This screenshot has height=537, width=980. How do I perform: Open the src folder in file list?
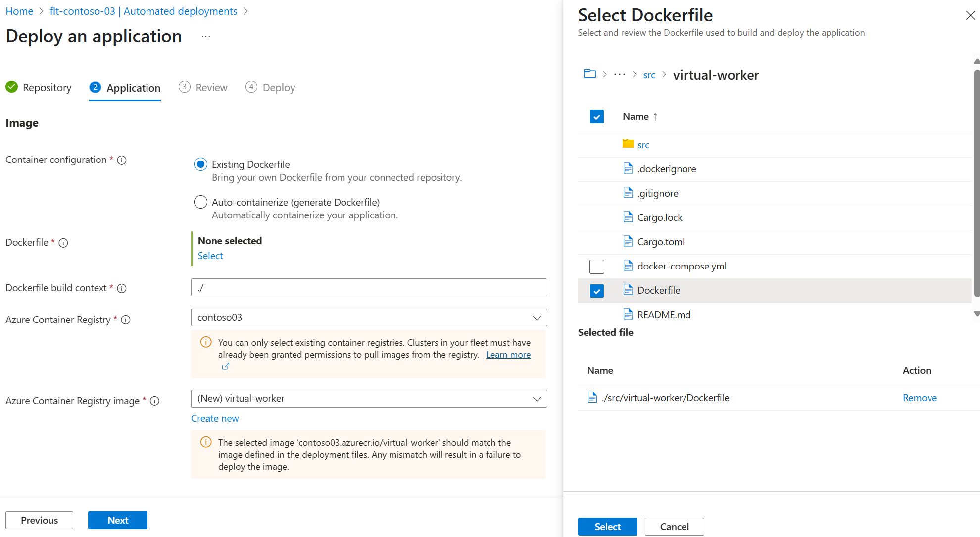pyautogui.click(x=643, y=145)
